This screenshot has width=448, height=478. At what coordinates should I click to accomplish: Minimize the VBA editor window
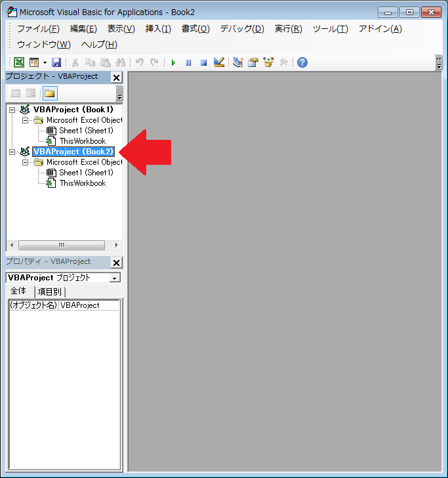point(388,12)
